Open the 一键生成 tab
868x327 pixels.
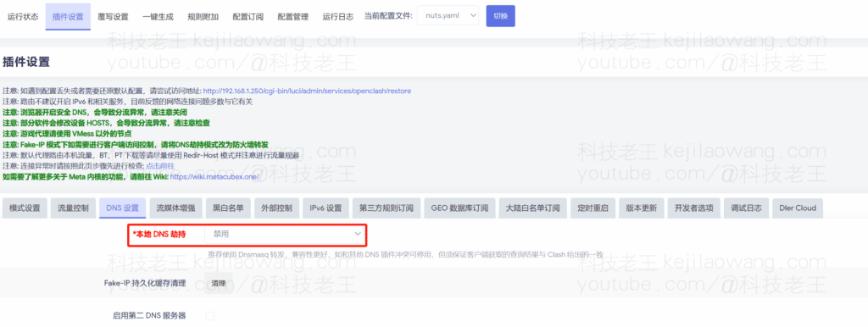click(x=158, y=17)
